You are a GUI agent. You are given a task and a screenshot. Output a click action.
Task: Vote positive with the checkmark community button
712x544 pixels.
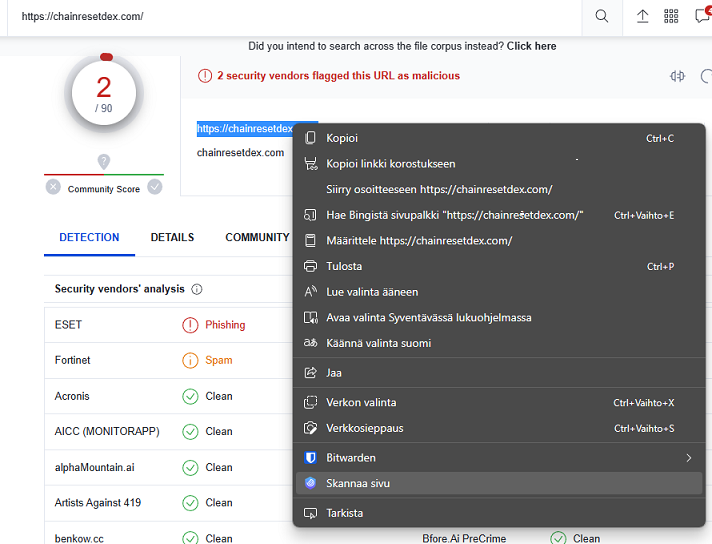[x=155, y=187]
